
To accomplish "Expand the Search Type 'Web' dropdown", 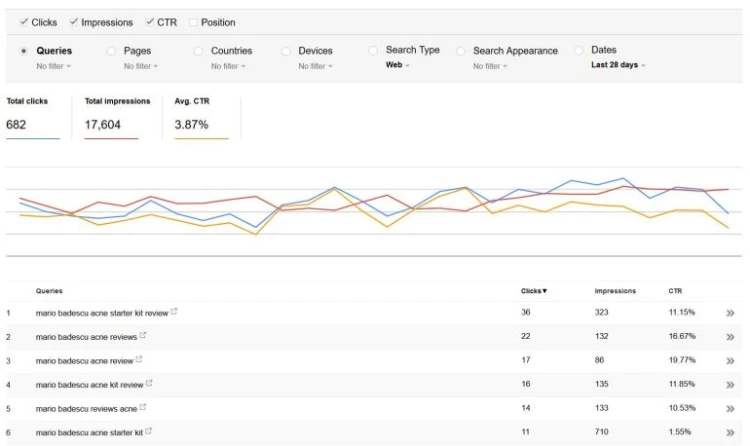I will (x=399, y=65).
